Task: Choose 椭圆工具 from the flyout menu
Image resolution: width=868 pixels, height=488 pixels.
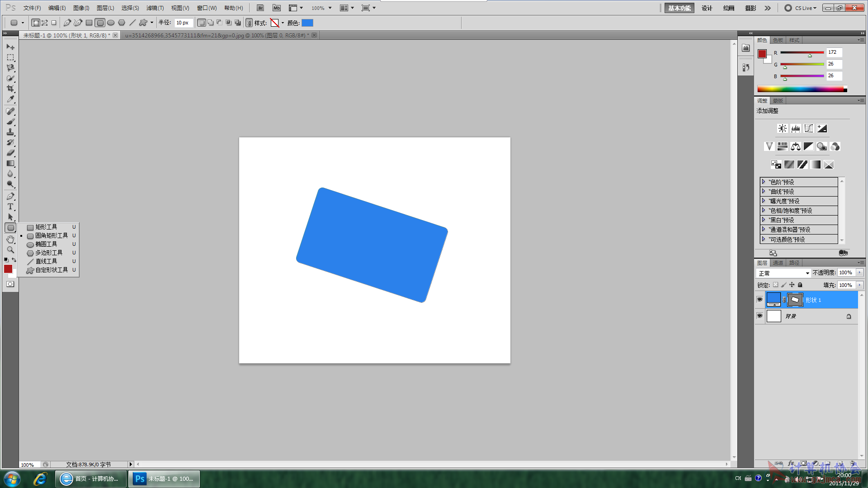Action: click(x=46, y=244)
